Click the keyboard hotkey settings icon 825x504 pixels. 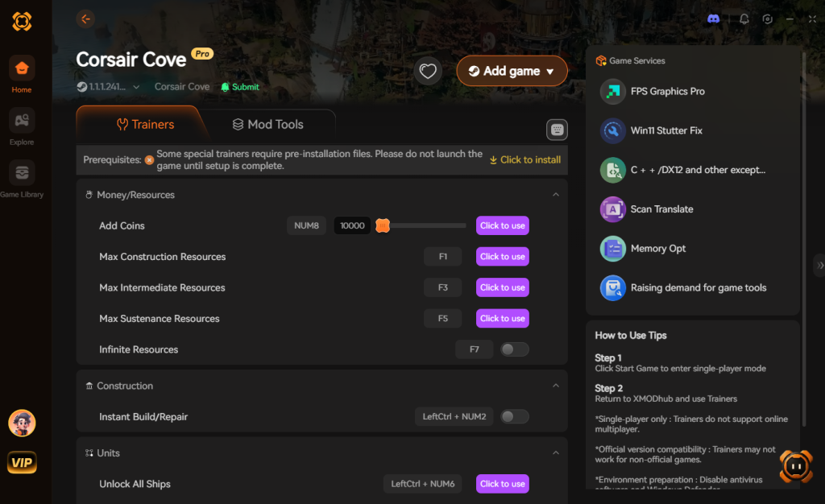click(557, 130)
